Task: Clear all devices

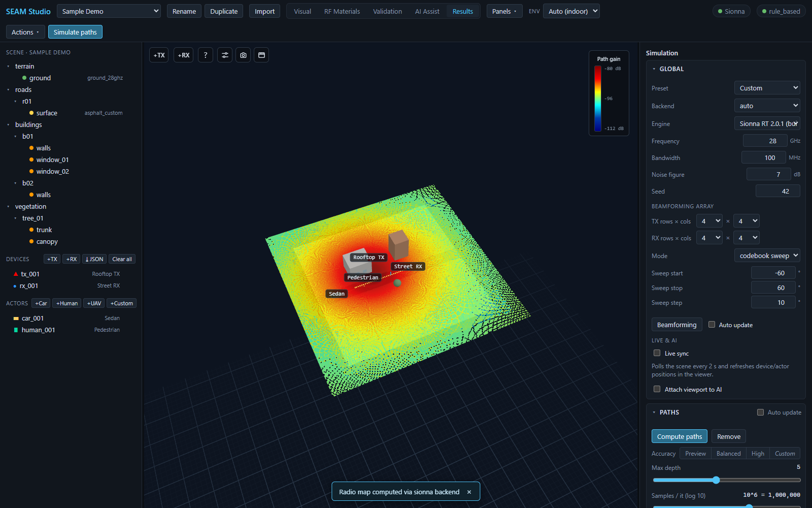Action: tap(122, 259)
